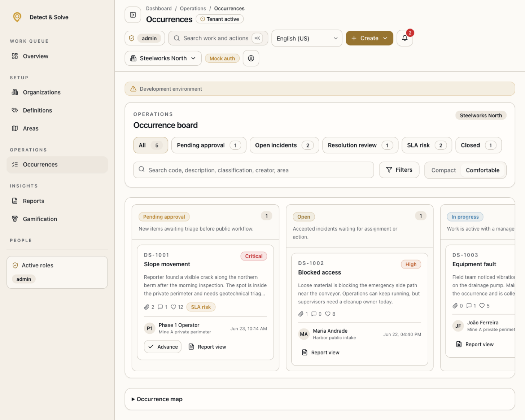Click the JF avatar for João Ferreira
The width and height of the screenshot is (525, 420).
pos(458,325)
